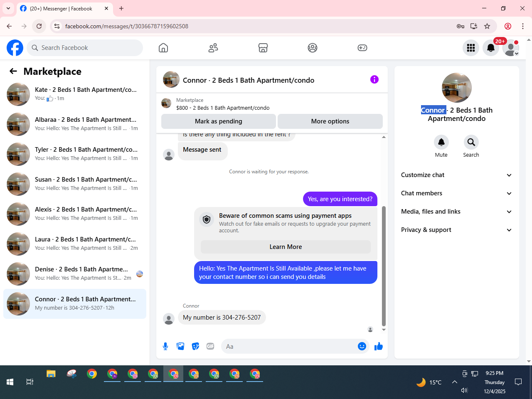Open the Chrome profile icon
Screen dimensions: 532x399
click(508, 26)
